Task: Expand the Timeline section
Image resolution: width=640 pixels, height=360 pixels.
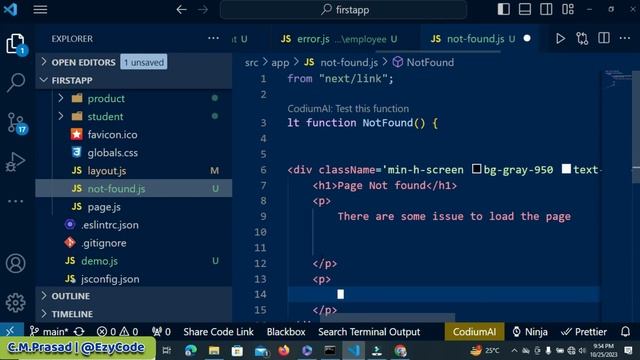Action: (x=134, y=314)
